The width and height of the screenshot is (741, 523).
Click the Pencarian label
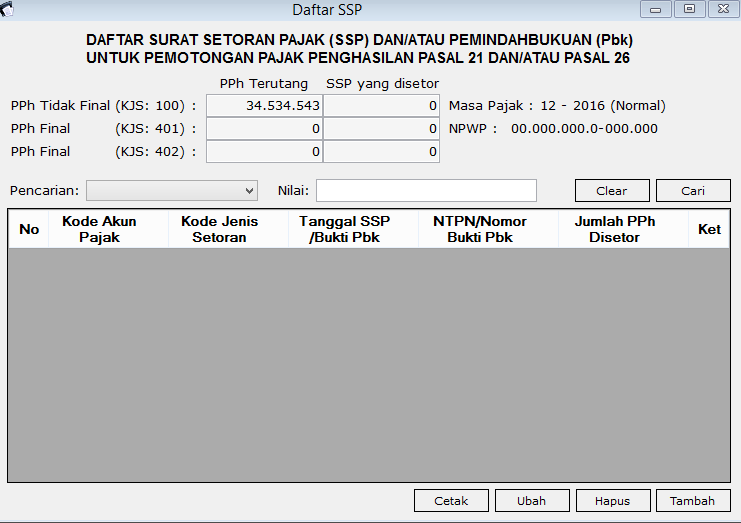tap(44, 191)
